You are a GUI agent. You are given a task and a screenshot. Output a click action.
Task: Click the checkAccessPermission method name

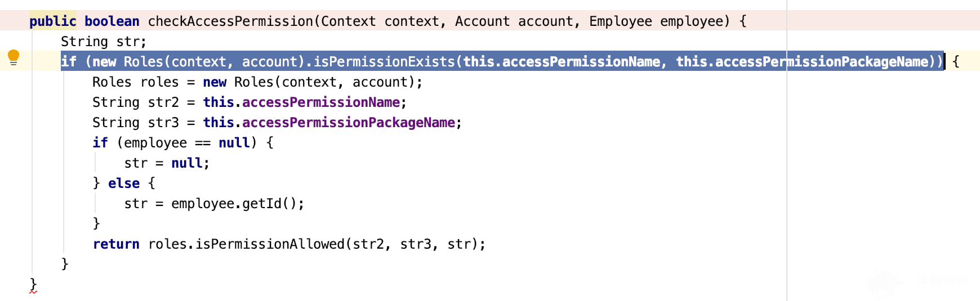tap(230, 21)
